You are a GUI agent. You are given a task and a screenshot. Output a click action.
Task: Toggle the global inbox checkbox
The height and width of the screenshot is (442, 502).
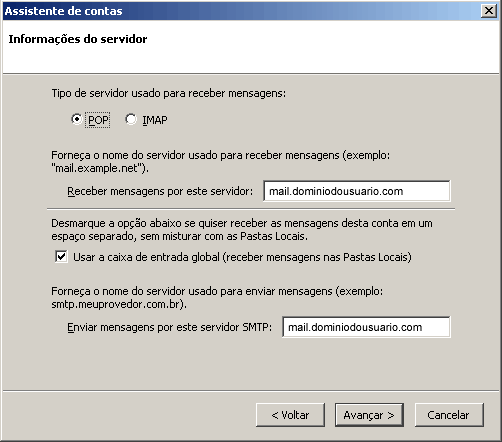[61, 257]
